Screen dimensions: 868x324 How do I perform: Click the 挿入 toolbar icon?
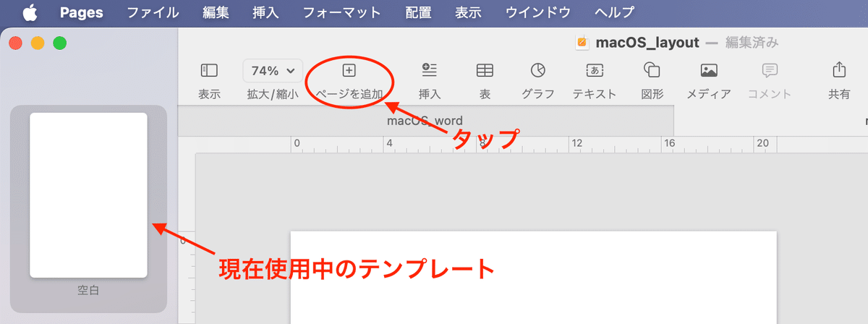point(430,70)
